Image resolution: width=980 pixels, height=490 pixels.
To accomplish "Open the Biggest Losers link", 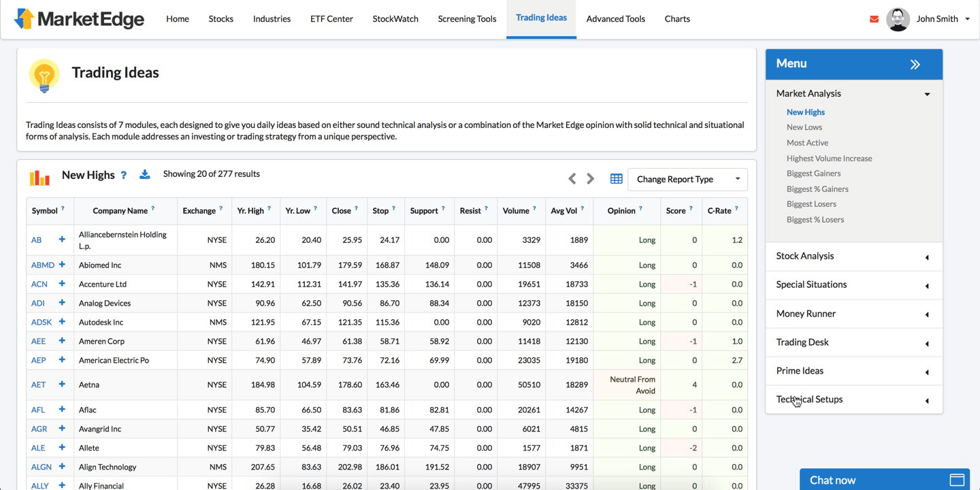I will pos(811,204).
